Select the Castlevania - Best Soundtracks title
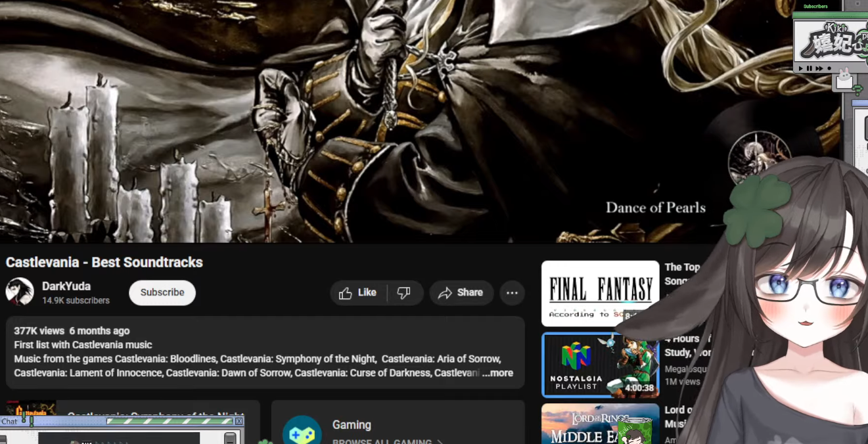Screen dimensions: 868x444 104,262
